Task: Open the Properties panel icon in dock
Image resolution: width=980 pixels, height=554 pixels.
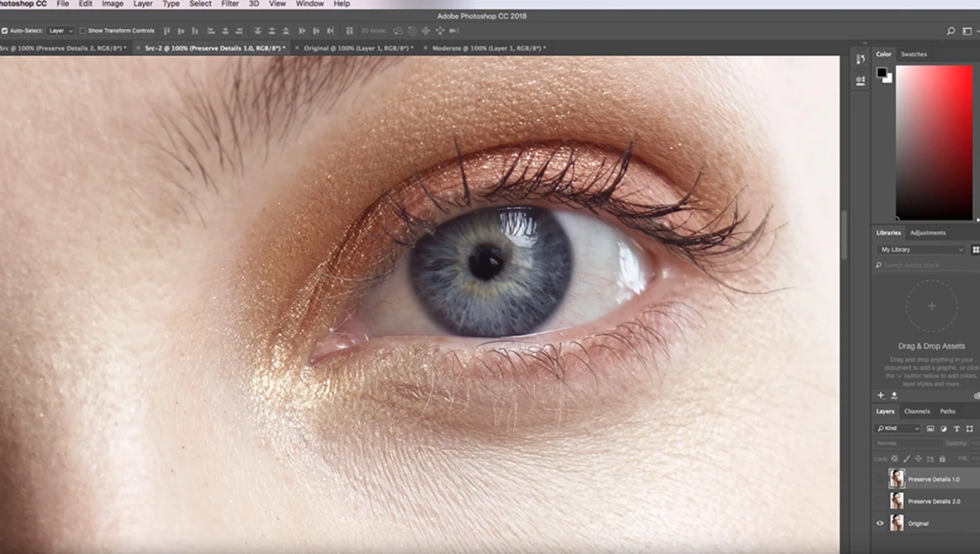Action: 861,80
